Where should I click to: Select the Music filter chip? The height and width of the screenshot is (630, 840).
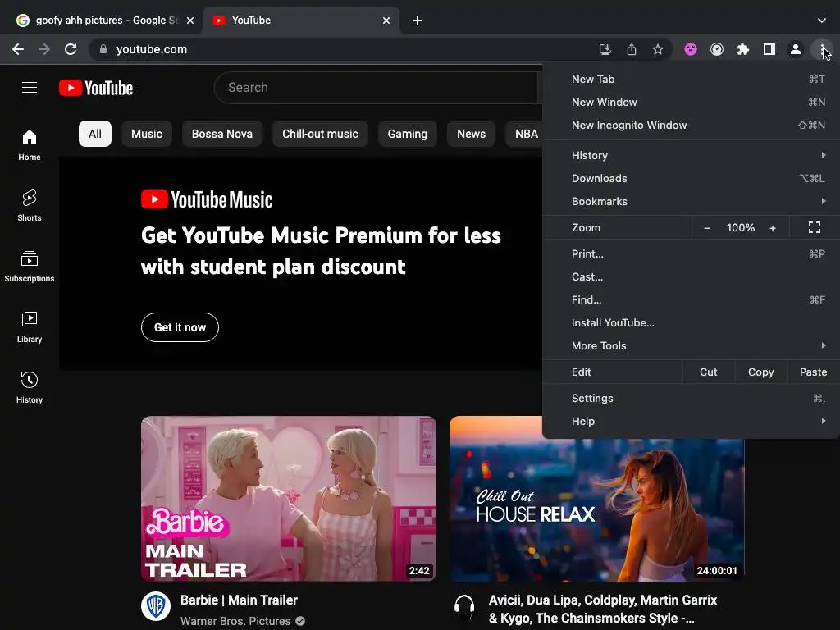147,134
